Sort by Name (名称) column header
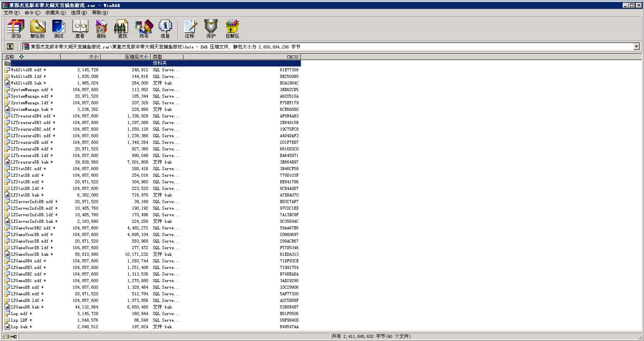The width and height of the screenshot is (644, 341). coord(31,57)
